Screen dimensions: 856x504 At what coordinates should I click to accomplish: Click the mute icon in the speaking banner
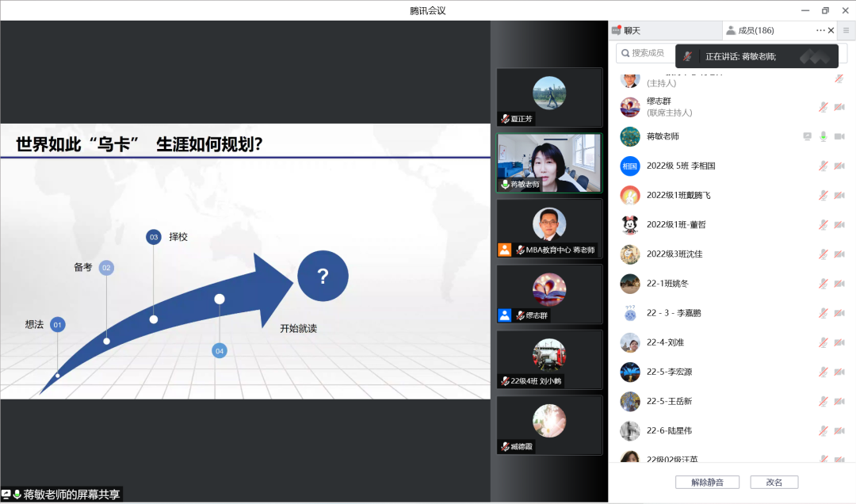click(x=688, y=56)
